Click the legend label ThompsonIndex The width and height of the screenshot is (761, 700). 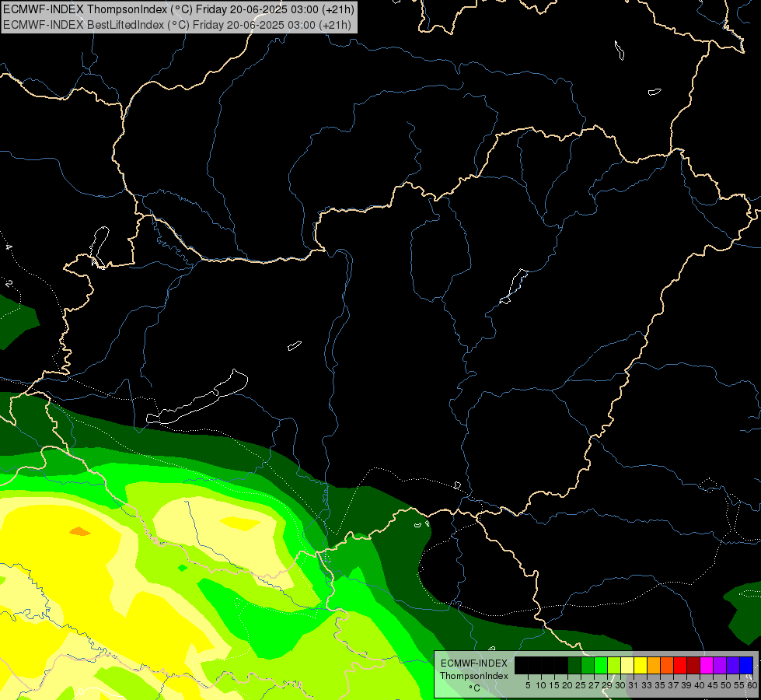(x=474, y=676)
